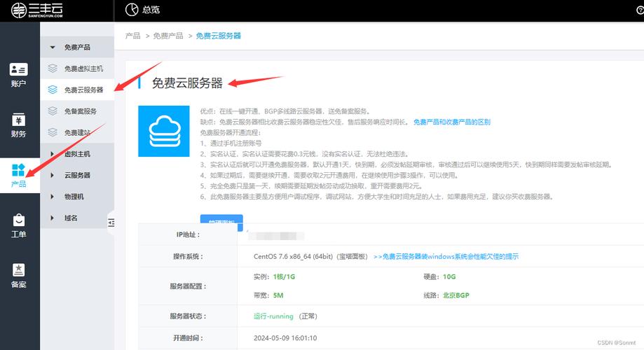Click the 免费云服务器 page heading

187,83
